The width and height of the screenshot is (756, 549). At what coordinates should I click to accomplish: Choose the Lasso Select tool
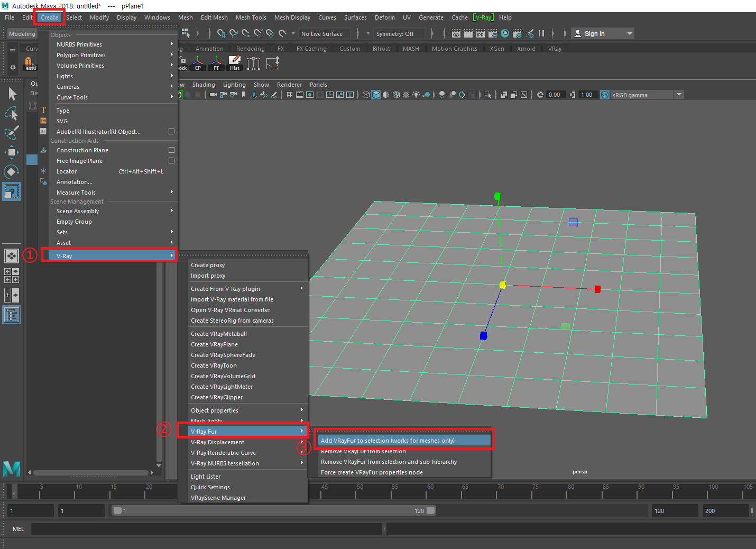tap(12, 113)
